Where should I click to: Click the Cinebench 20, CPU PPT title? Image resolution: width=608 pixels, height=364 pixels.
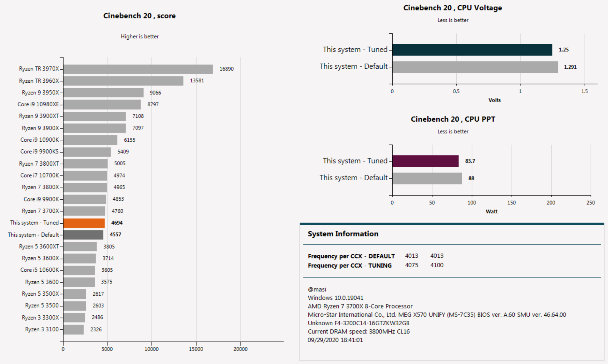[x=453, y=119]
